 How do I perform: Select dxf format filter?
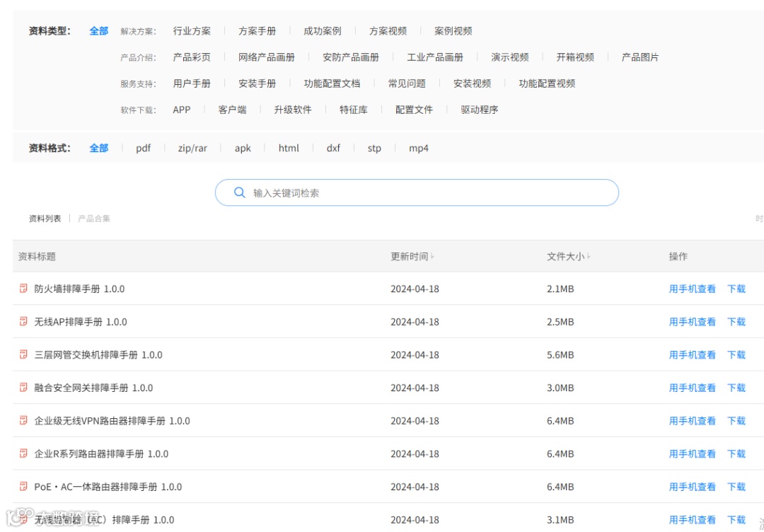click(x=333, y=148)
